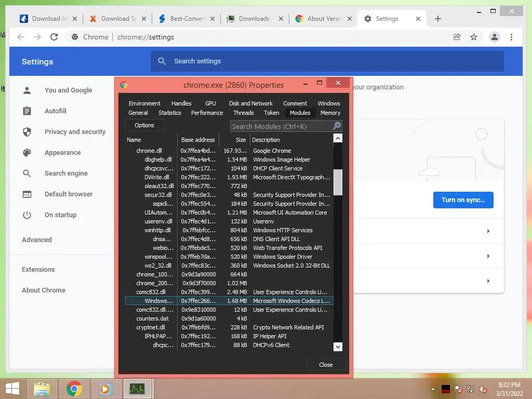Click search icon in Modules search box
532x399 pixels.
336,126
